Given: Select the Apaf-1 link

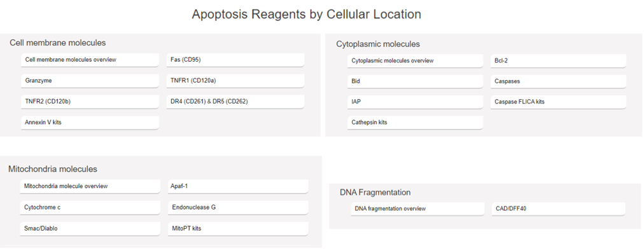Looking at the screenshot, I should point(238,186).
